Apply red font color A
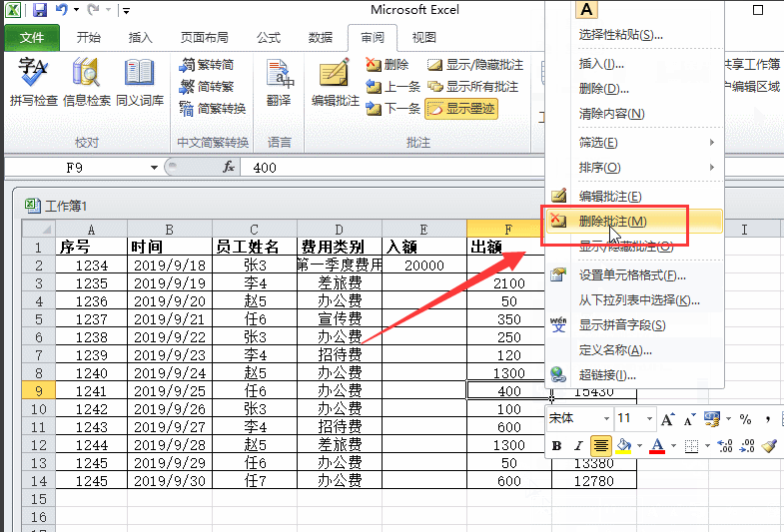The width and height of the screenshot is (784, 532). pyautogui.click(x=657, y=445)
